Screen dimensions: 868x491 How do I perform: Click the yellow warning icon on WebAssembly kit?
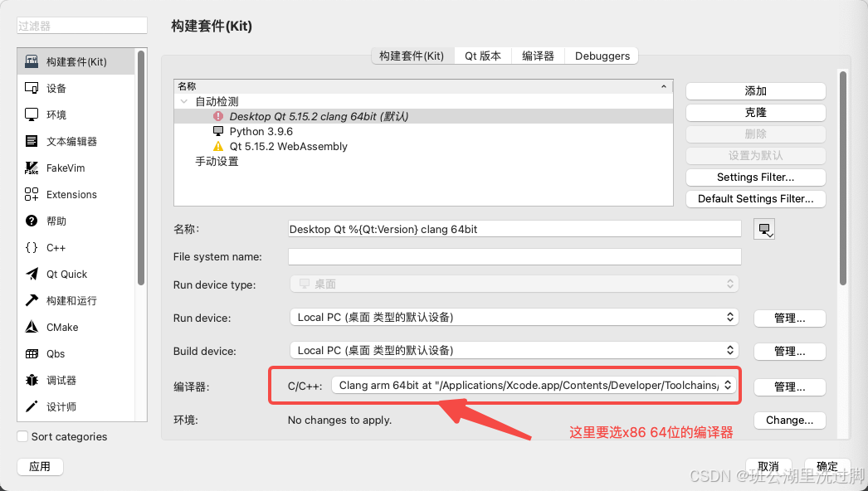click(218, 146)
